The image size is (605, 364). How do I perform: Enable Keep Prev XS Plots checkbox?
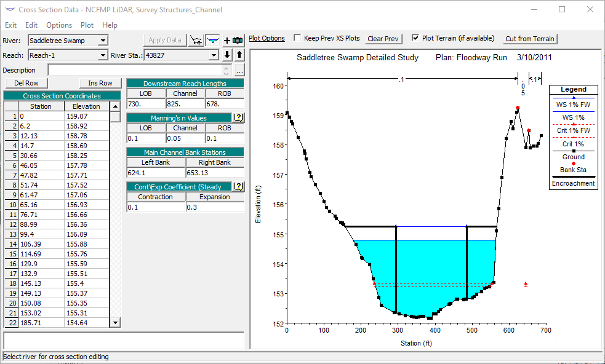[298, 38]
